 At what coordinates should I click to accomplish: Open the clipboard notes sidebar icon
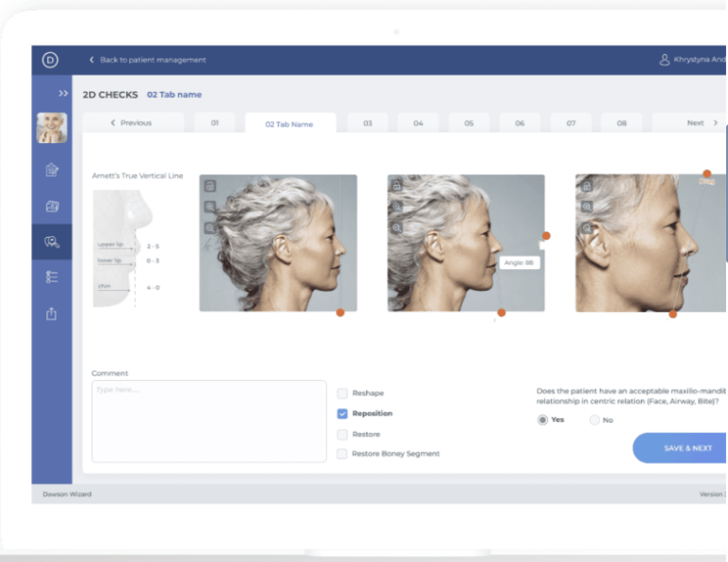pyautogui.click(x=51, y=171)
